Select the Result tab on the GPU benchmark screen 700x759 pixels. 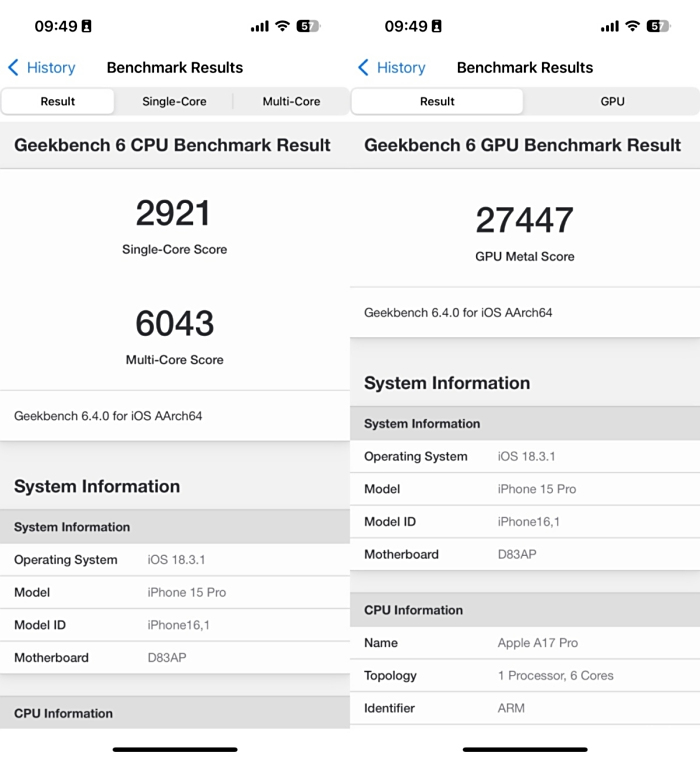pyautogui.click(x=437, y=101)
